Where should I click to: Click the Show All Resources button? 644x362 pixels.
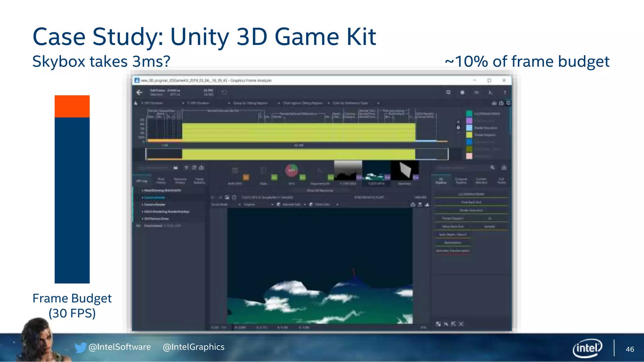point(320,190)
